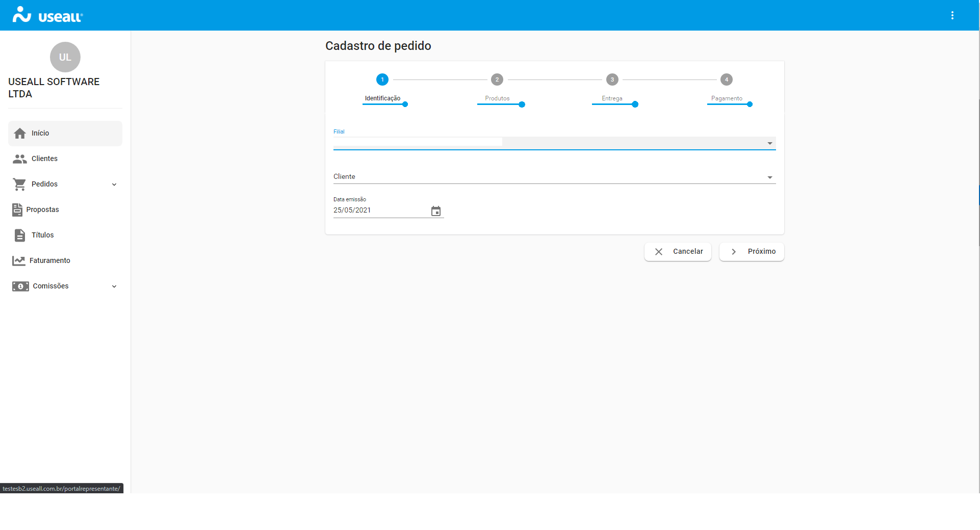Click the Títulos file icon
This screenshot has width=980, height=530.
point(20,235)
